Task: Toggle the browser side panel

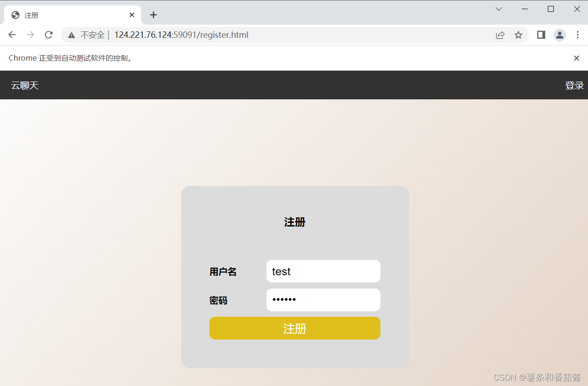Action: click(x=541, y=35)
